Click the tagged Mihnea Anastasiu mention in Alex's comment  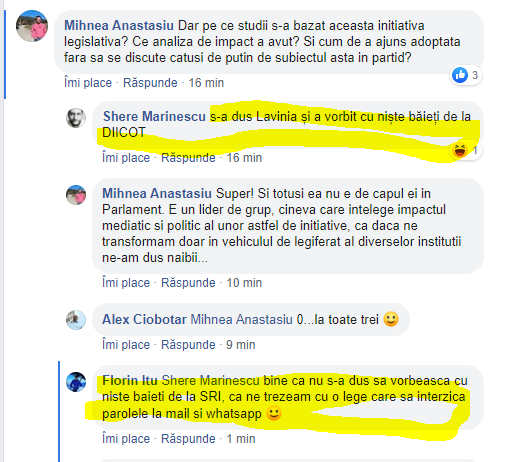[242, 319]
